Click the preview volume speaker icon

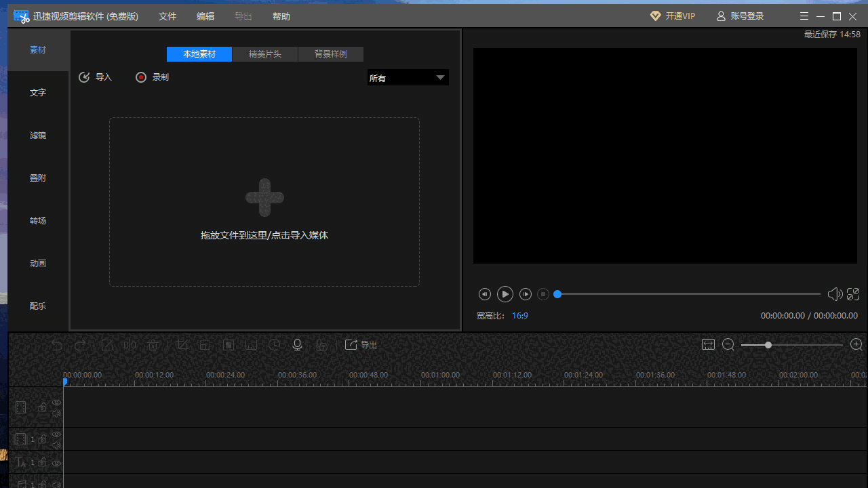coord(834,294)
